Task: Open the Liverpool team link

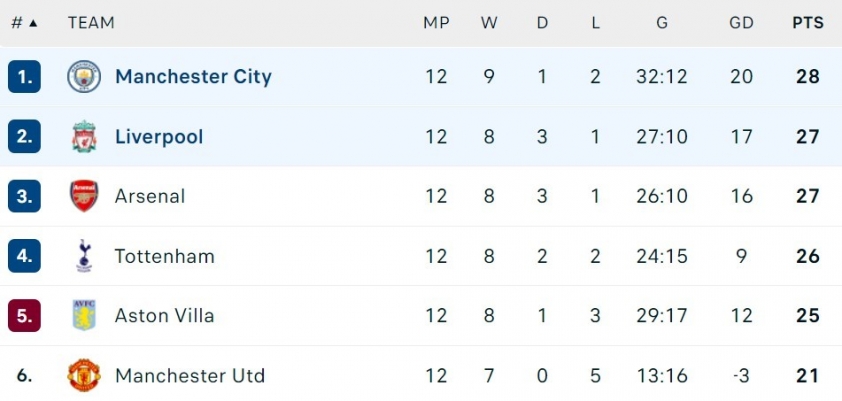Action: [x=159, y=136]
